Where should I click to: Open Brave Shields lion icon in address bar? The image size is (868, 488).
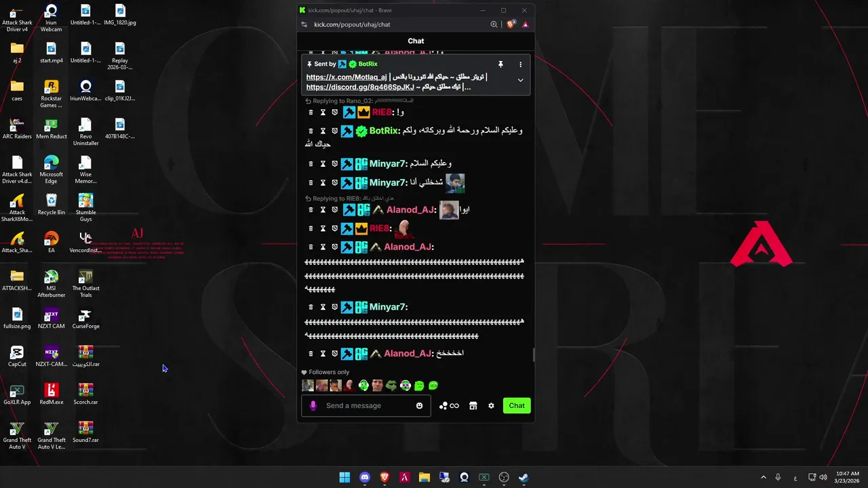(511, 24)
